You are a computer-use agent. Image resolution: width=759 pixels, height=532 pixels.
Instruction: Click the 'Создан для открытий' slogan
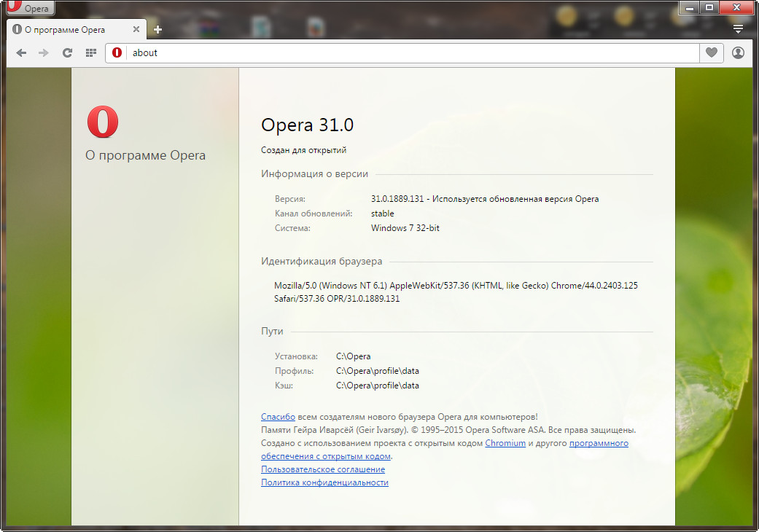[303, 150]
